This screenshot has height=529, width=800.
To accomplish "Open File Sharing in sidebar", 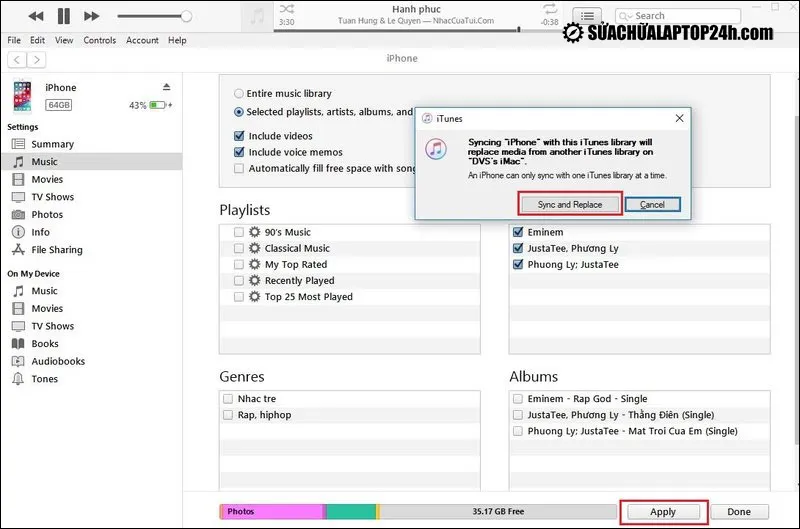I will 57,250.
